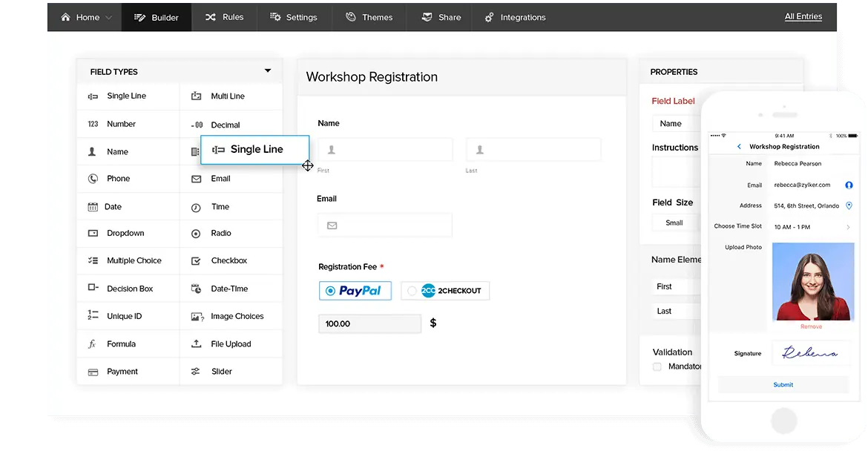Click the dragged Single Line tile
The height and width of the screenshot is (451, 868).
pos(254,149)
